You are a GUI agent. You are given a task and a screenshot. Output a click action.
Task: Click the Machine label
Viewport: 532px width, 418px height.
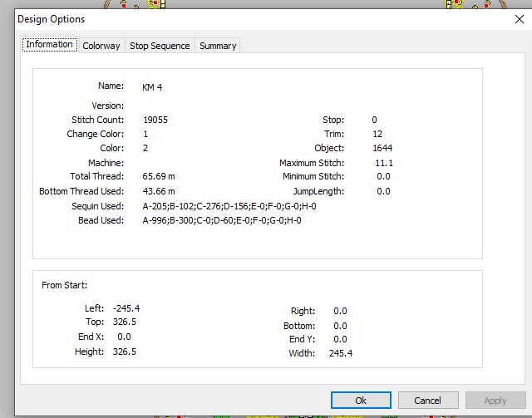[106, 163]
